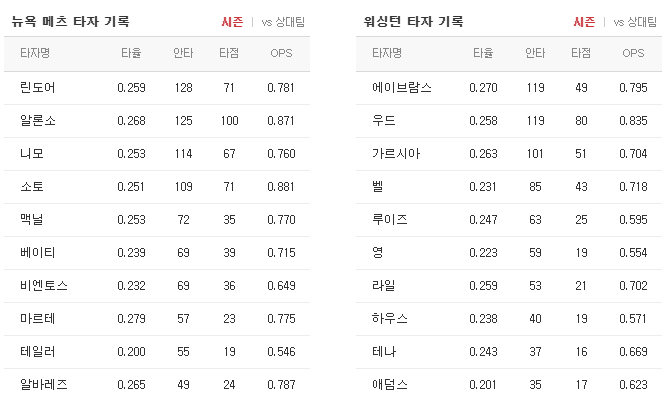Click player name 가르시아
The image size is (664, 407).
(x=395, y=154)
